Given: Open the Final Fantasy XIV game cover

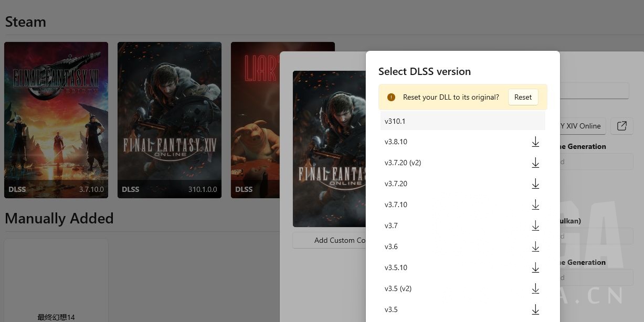Looking at the screenshot, I should pyautogui.click(x=170, y=120).
